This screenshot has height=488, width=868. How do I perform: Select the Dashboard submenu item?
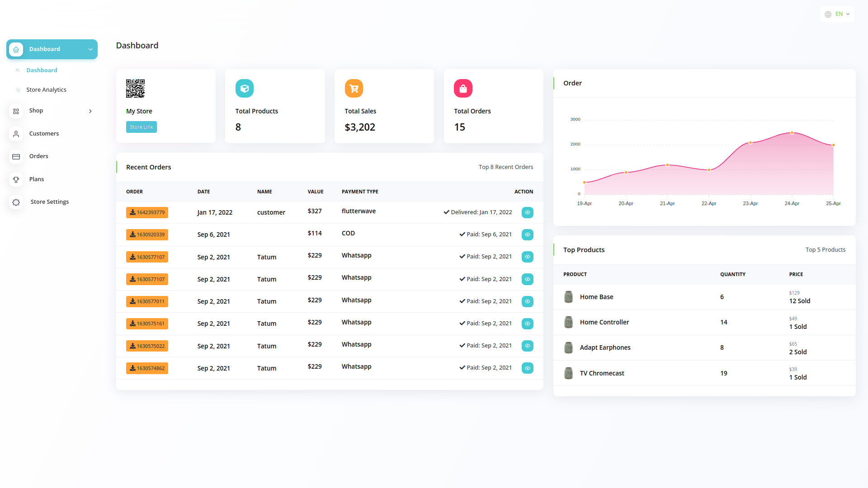(42, 70)
